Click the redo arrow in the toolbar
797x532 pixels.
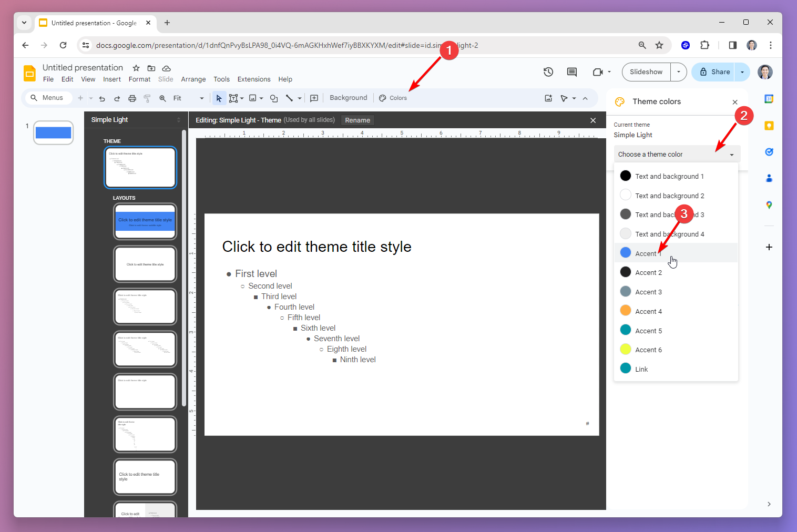click(x=117, y=98)
